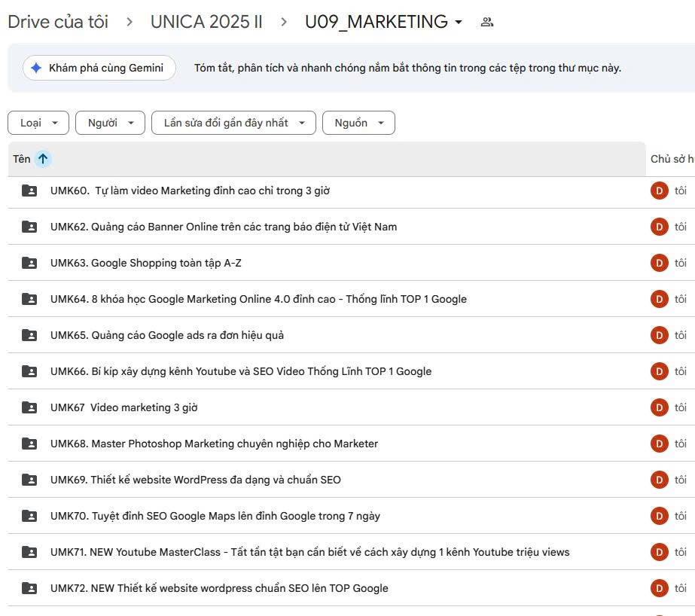Click the Gemini summary description text
This screenshot has height=616, width=695.
pos(408,68)
